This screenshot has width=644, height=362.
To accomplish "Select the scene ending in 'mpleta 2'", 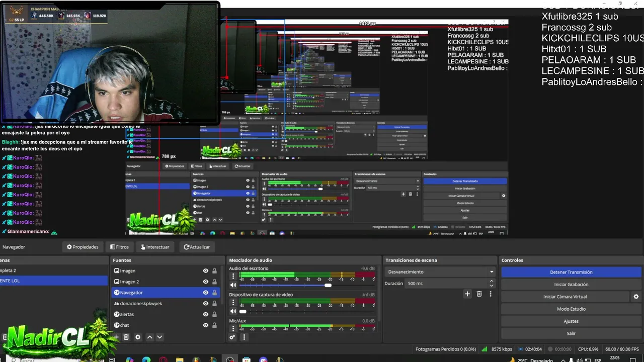I will pos(54,270).
